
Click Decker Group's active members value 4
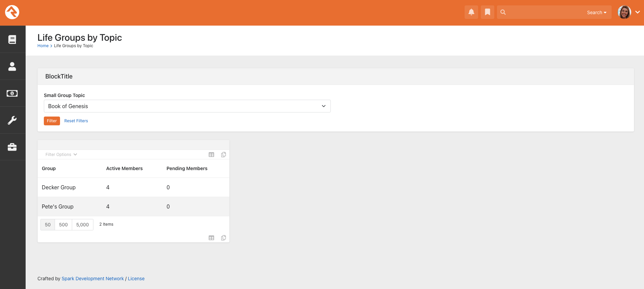click(108, 187)
